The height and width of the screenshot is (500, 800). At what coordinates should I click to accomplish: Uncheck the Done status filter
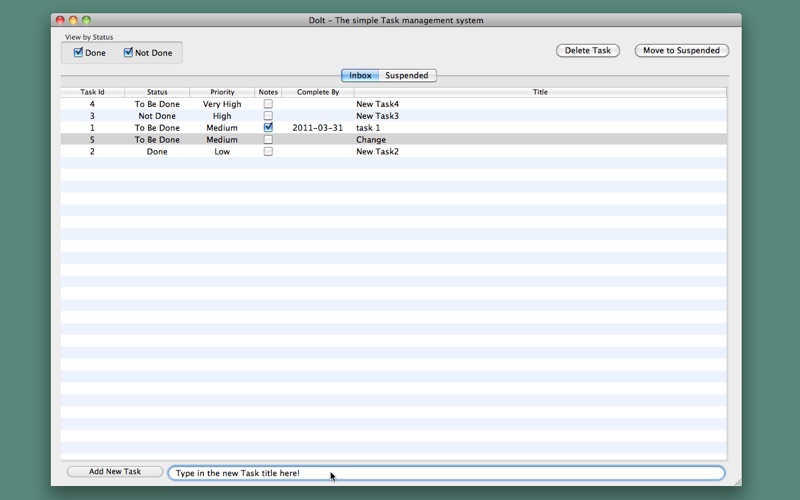[78, 52]
